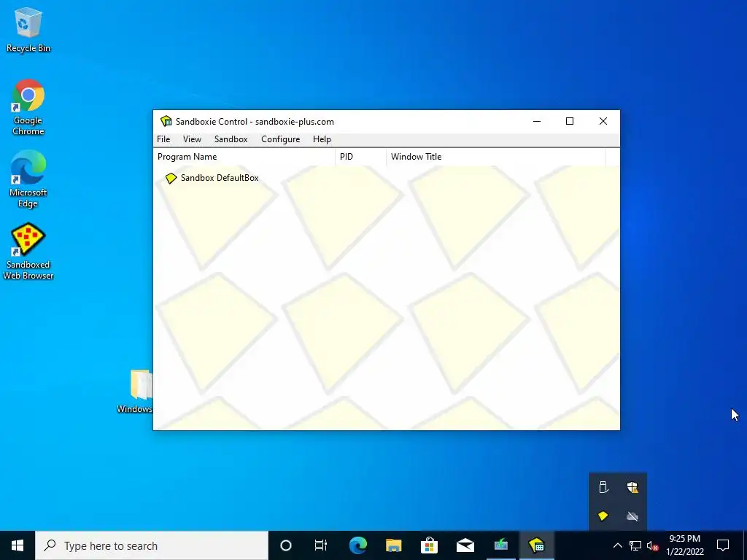Collapse the hidden tray icons chevron
The width and height of the screenshot is (747, 560).
617,545
